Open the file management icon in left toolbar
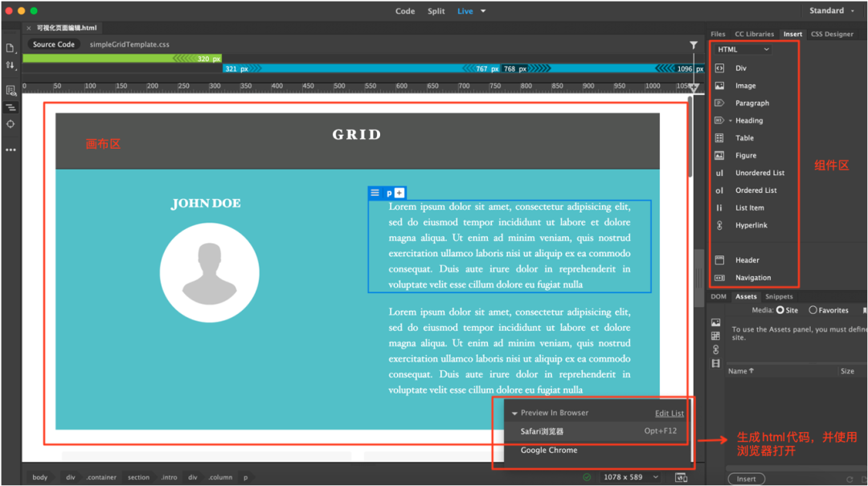The height and width of the screenshot is (486, 868). (10, 48)
